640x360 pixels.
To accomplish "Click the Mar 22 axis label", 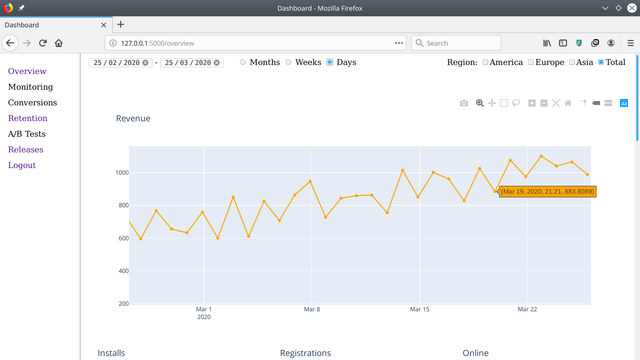I will click(x=527, y=309).
